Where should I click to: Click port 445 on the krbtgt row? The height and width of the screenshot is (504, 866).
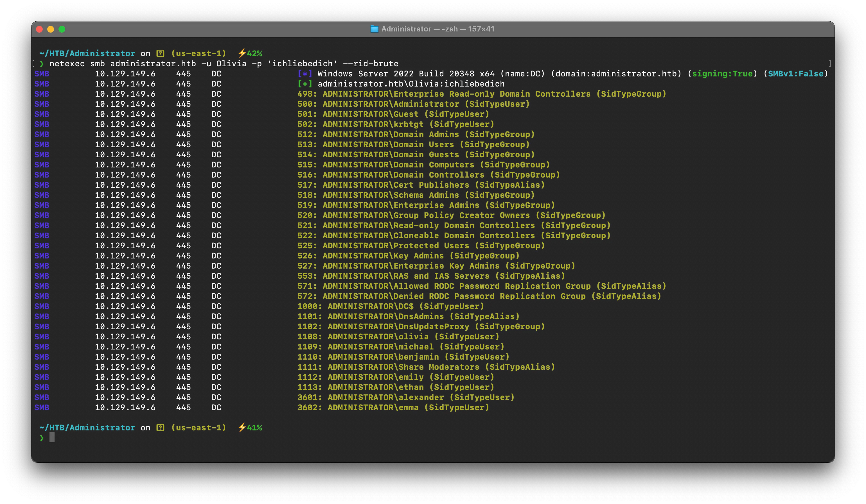pos(184,124)
